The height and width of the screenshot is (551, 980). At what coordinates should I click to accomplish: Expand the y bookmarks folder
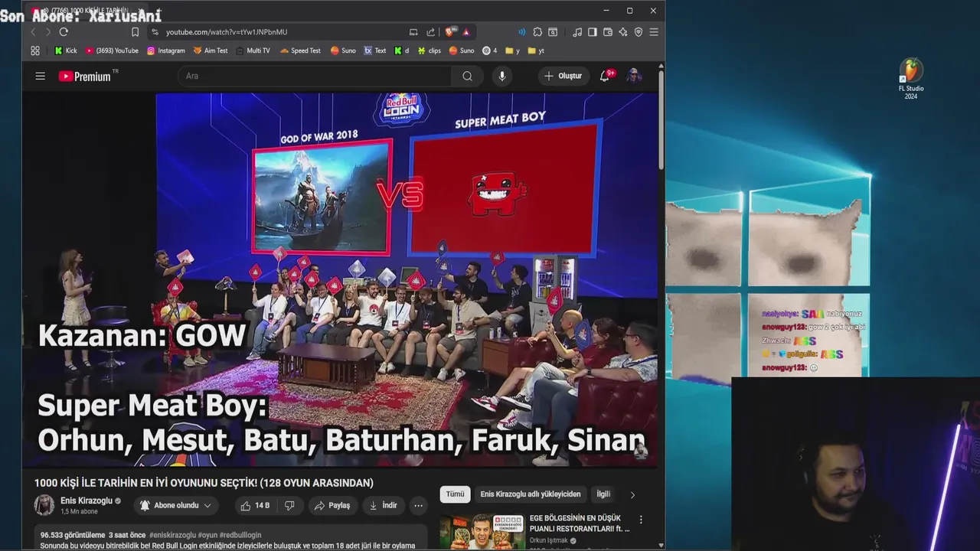[x=513, y=51]
